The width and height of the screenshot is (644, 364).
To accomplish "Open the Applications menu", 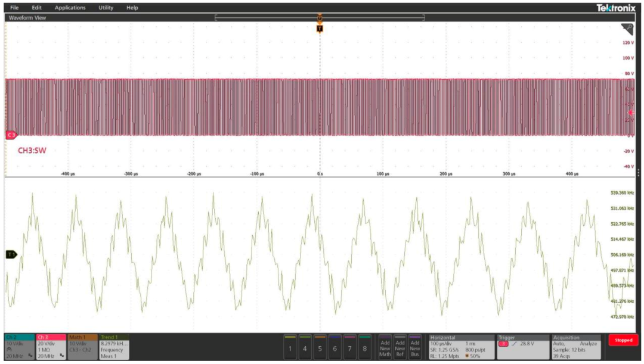I will pos(70,8).
